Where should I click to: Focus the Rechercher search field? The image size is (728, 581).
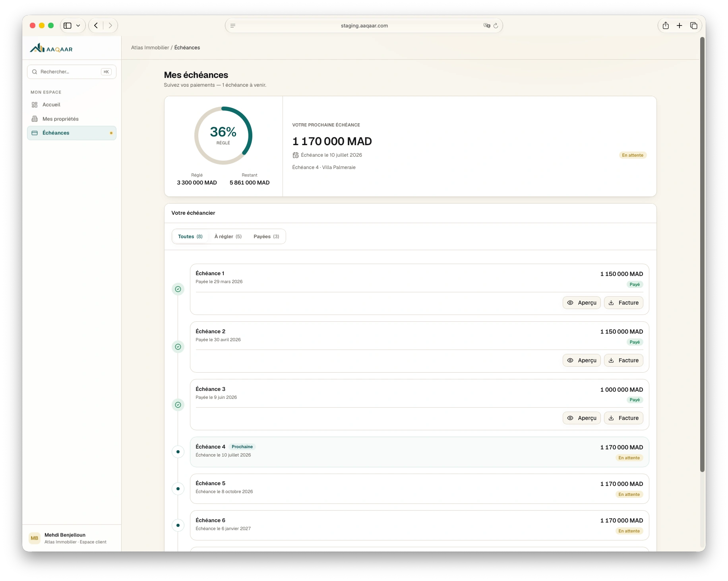click(72, 72)
